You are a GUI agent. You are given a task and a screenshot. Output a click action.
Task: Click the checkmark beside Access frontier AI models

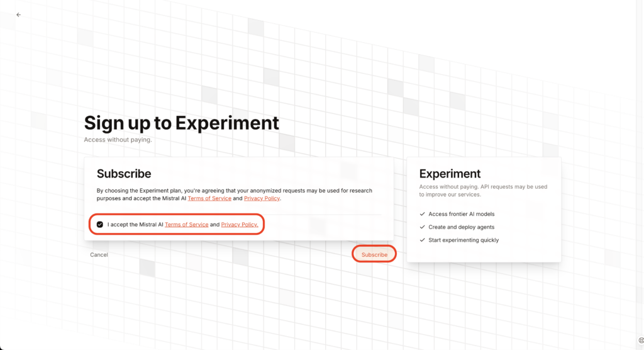coord(422,214)
